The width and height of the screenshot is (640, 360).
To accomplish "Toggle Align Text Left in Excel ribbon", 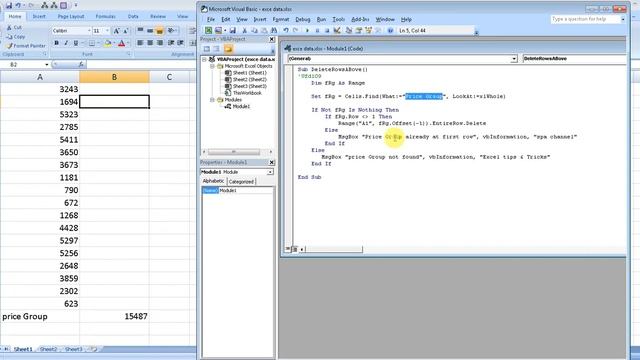I will click(x=140, y=43).
